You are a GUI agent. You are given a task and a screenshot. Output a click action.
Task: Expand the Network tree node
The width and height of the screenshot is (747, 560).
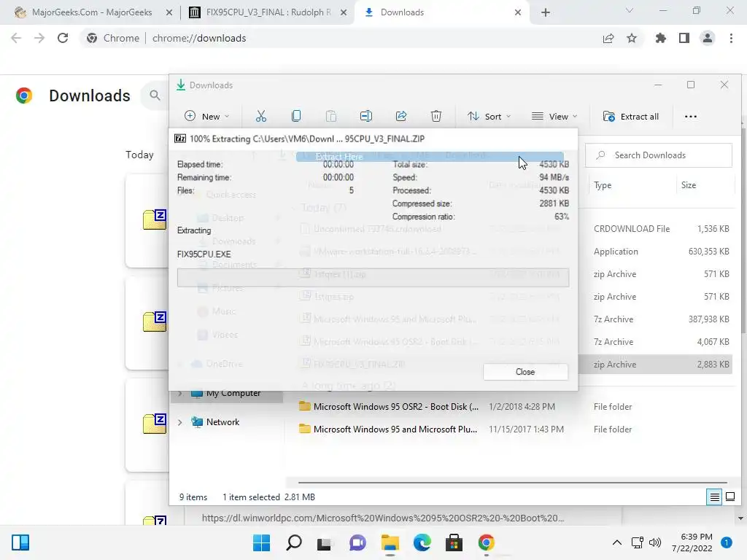click(180, 422)
